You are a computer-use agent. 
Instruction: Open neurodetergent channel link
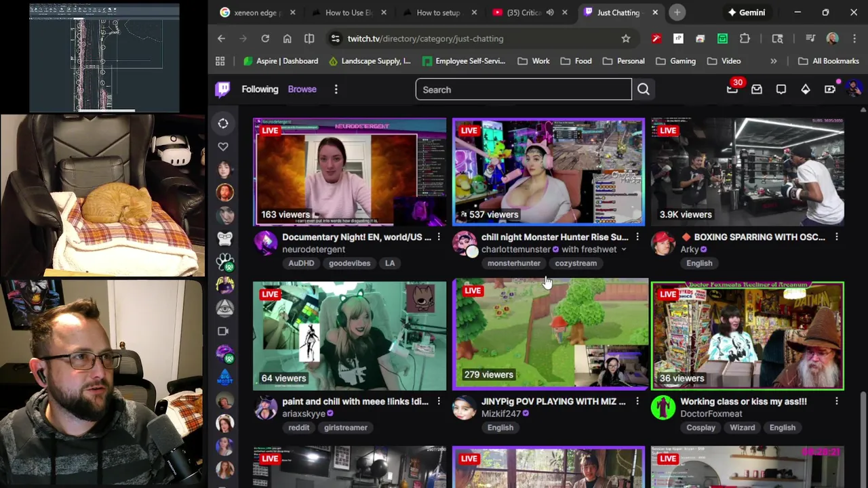313,249
